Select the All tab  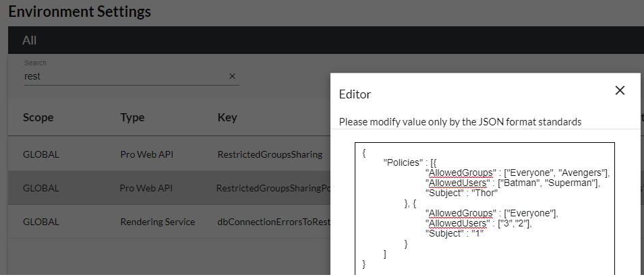pyautogui.click(x=30, y=40)
